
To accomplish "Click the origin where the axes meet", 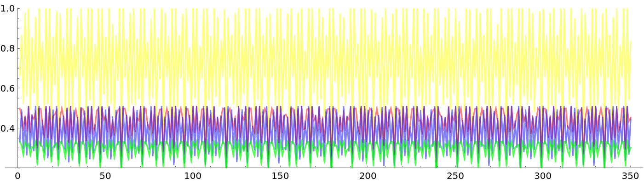I will (18, 167).
